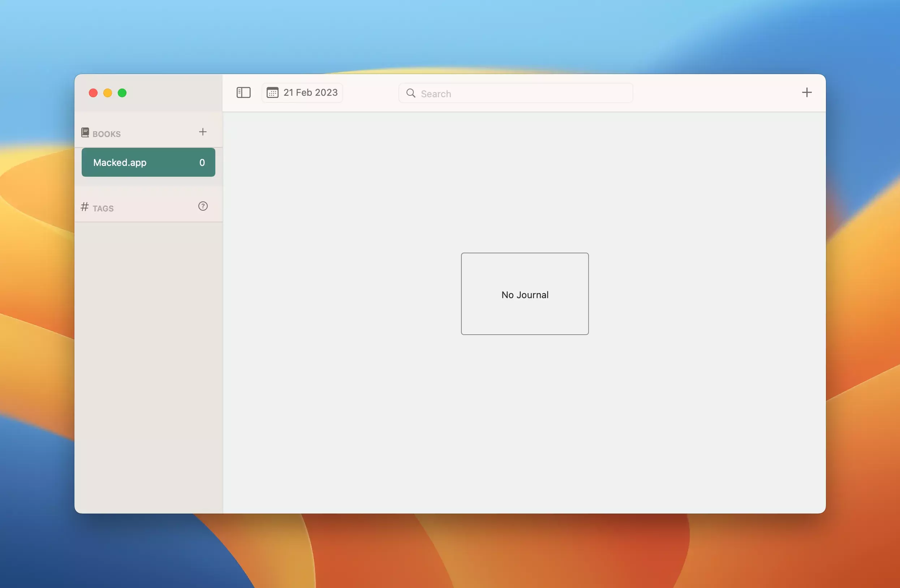Minimize the window with yellow button
This screenshot has height=588, width=900.
(108, 93)
